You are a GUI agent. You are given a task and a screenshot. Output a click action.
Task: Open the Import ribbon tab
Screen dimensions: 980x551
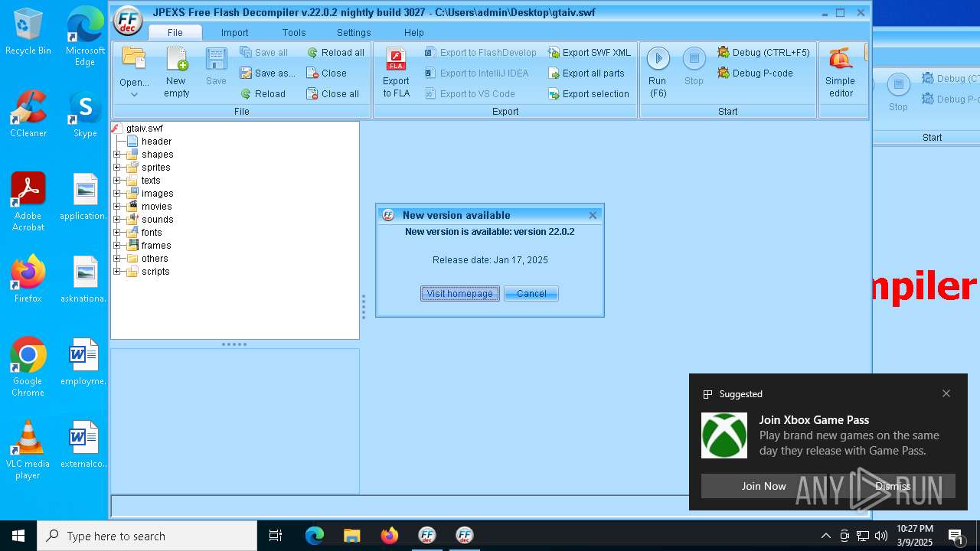click(234, 33)
